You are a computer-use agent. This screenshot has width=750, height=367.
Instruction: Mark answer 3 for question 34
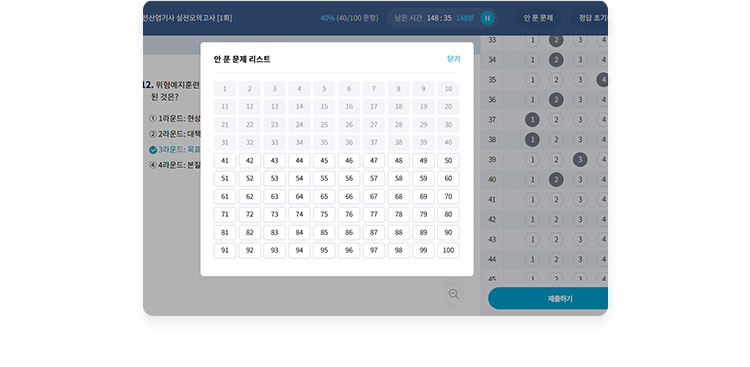580,60
